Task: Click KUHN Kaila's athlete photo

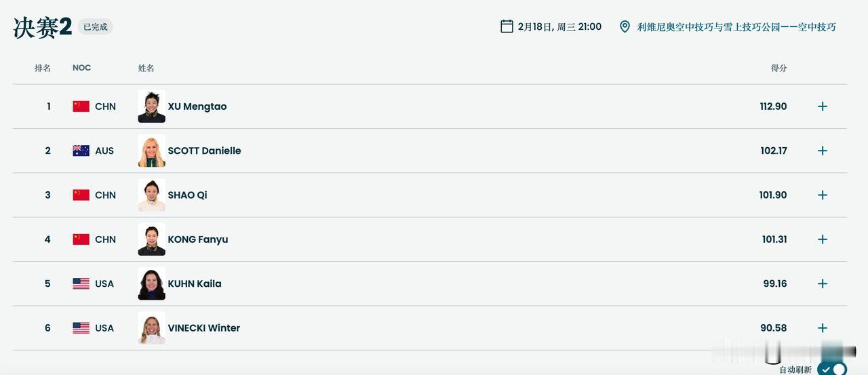Action: pos(151,283)
